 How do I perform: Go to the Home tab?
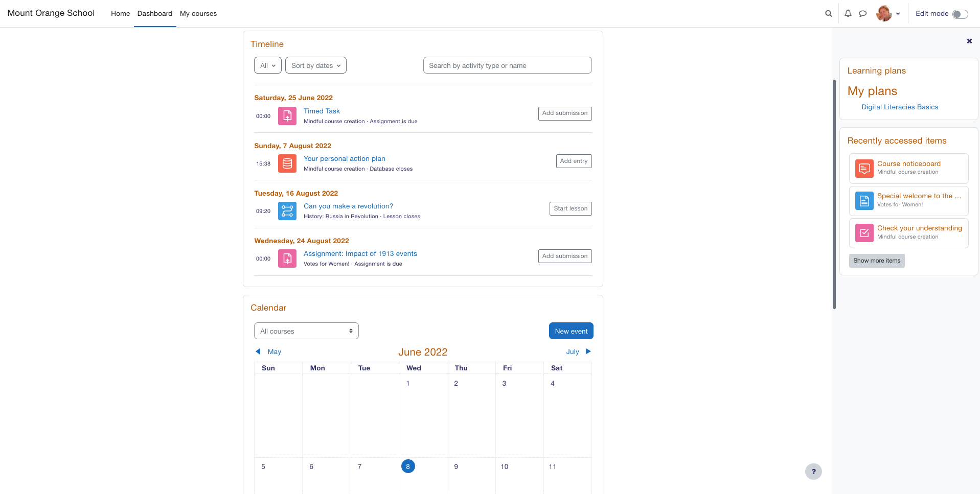pos(120,14)
